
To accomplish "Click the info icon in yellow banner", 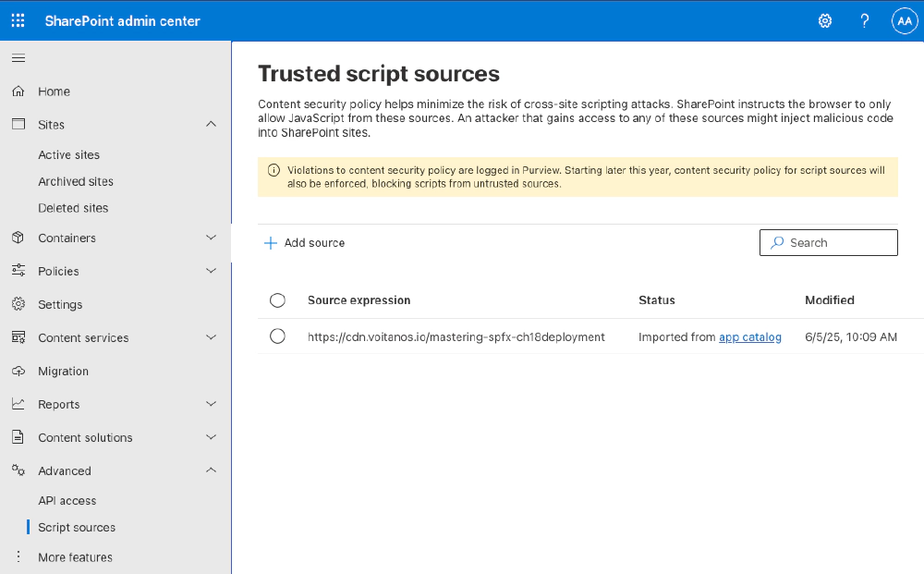I will tap(274, 170).
